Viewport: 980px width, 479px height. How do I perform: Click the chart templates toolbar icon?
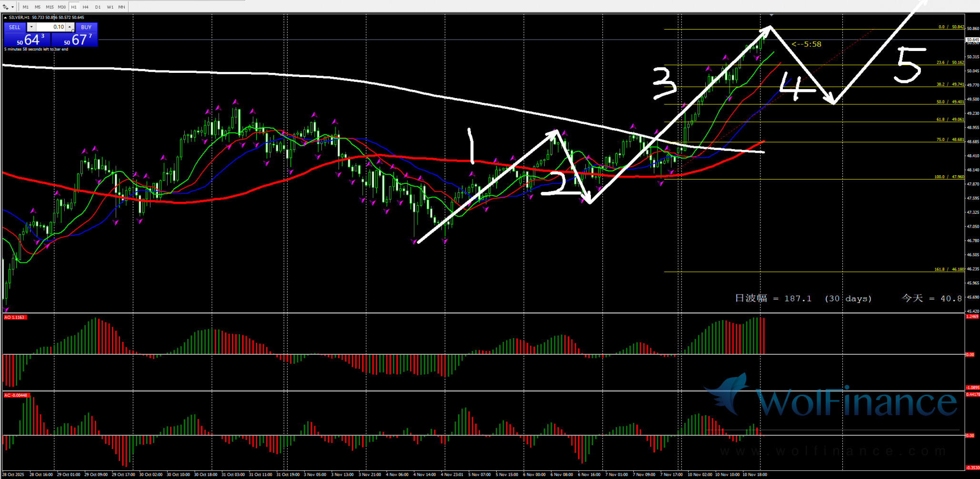click(5, 7)
